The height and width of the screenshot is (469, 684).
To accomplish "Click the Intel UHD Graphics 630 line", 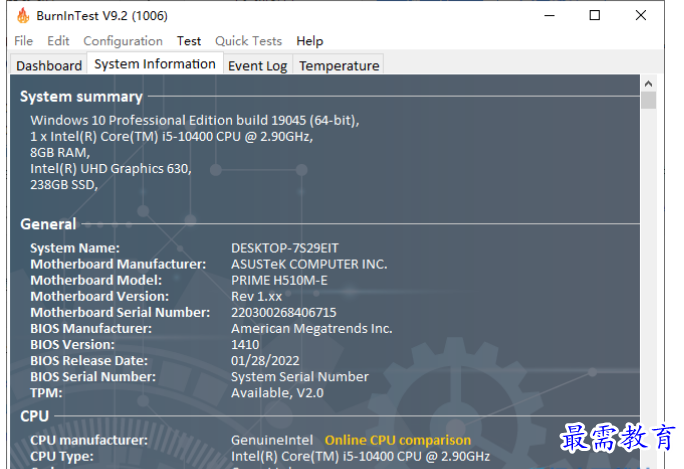I will (x=111, y=168).
